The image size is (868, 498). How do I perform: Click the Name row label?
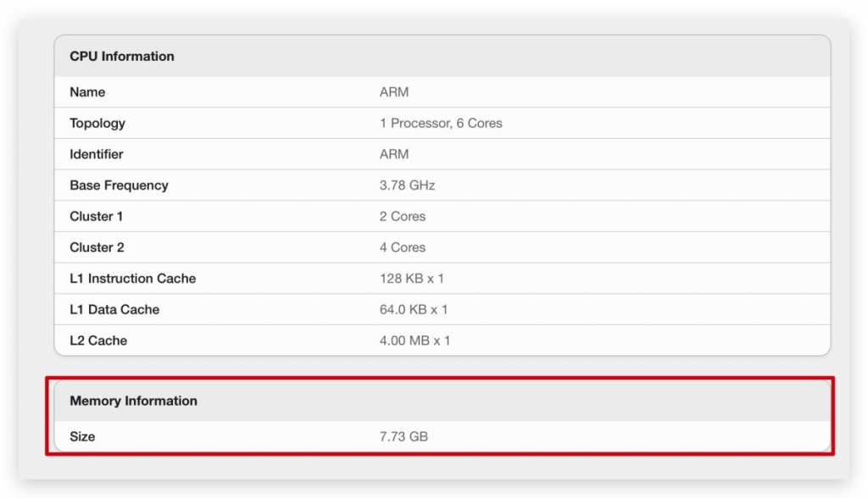tap(87, 91)
